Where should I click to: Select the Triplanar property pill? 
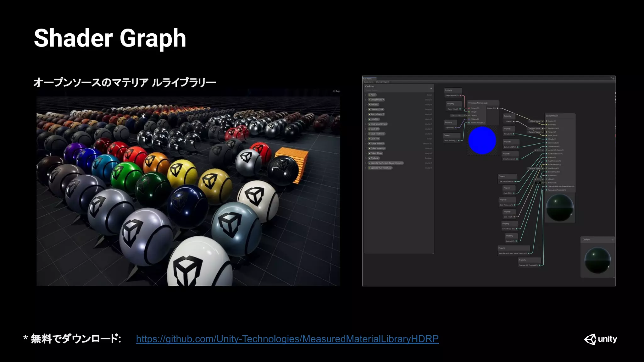click(x=374, y=158)
